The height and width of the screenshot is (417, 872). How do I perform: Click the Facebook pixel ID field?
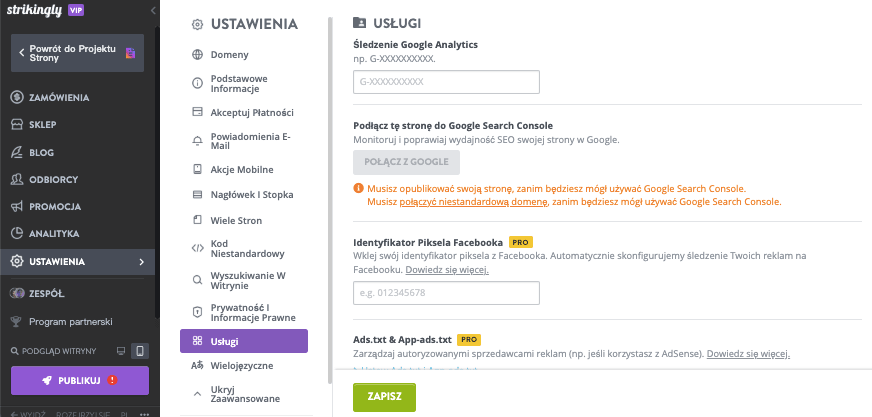(446, 292)
